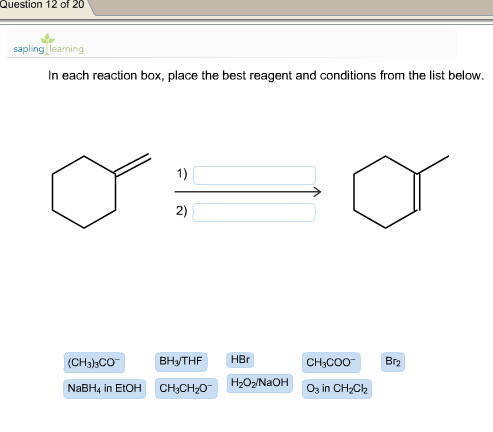Screen dimensions: 493x432
Task: Click the methylenecyclohexane starting structure
Action: click(101, 191)
